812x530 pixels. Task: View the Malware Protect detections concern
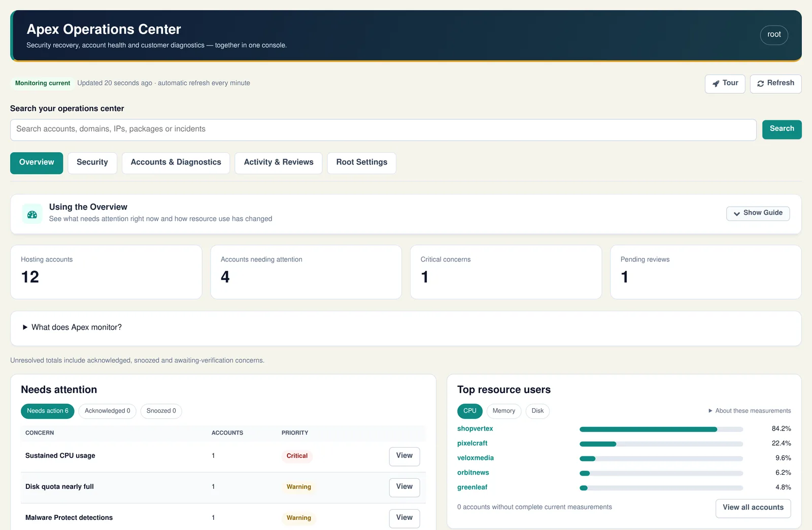pos(404,518)
